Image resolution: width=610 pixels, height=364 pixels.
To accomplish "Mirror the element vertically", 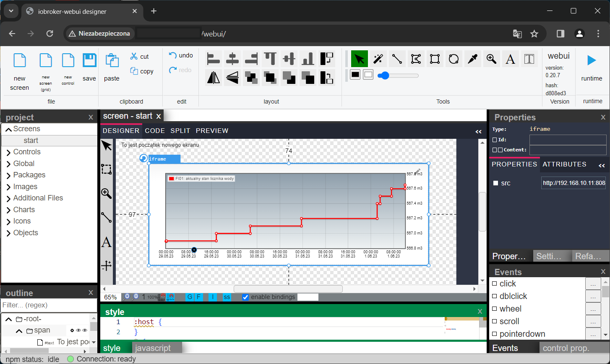I will (232, 78).
